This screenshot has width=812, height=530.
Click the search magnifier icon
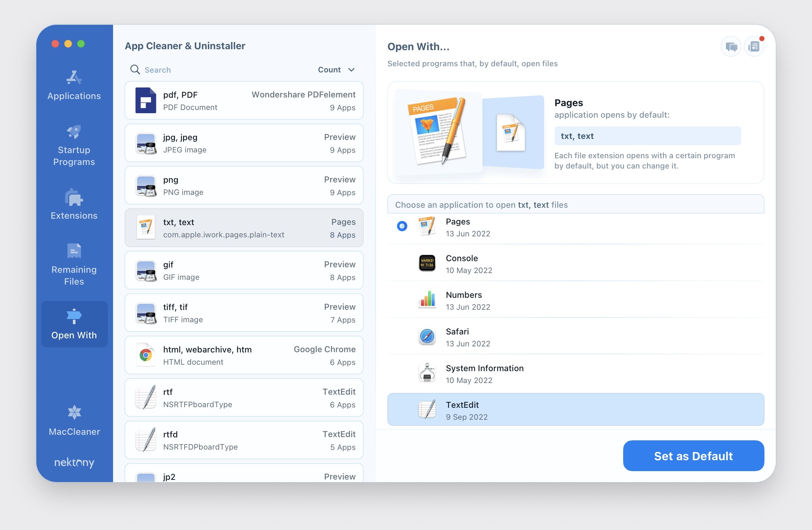point(135,70)
